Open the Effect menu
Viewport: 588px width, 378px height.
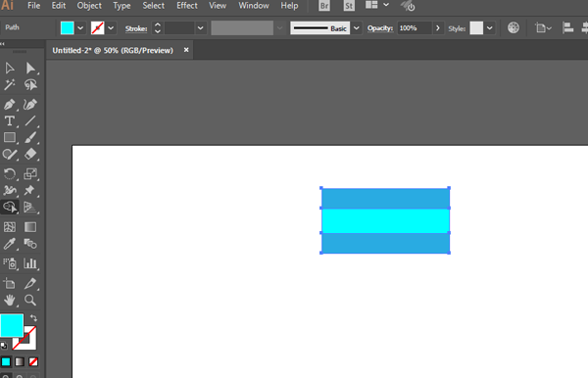coord(187,6)
